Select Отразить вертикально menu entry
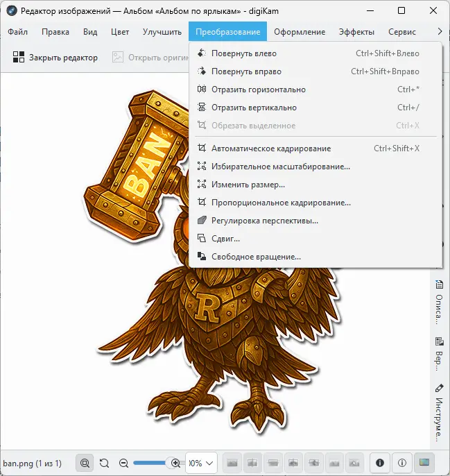The height and width of the screenshot is (476, 450). [315, 107]
